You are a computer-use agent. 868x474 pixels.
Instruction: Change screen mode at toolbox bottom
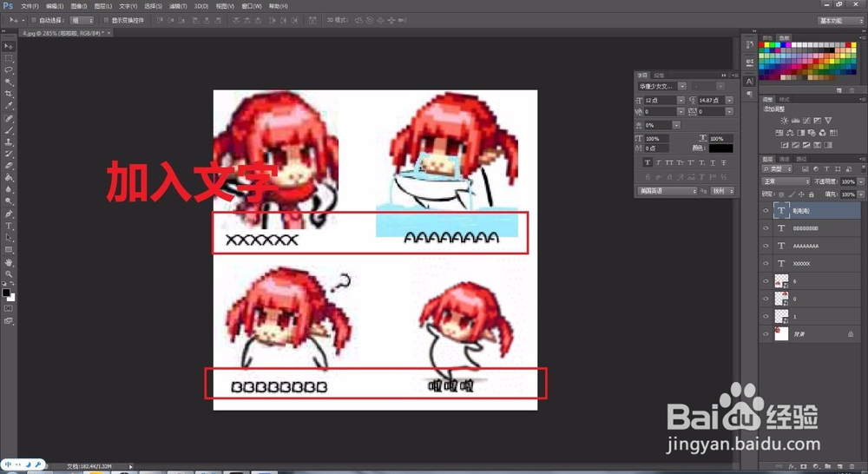tap(9, 321)
